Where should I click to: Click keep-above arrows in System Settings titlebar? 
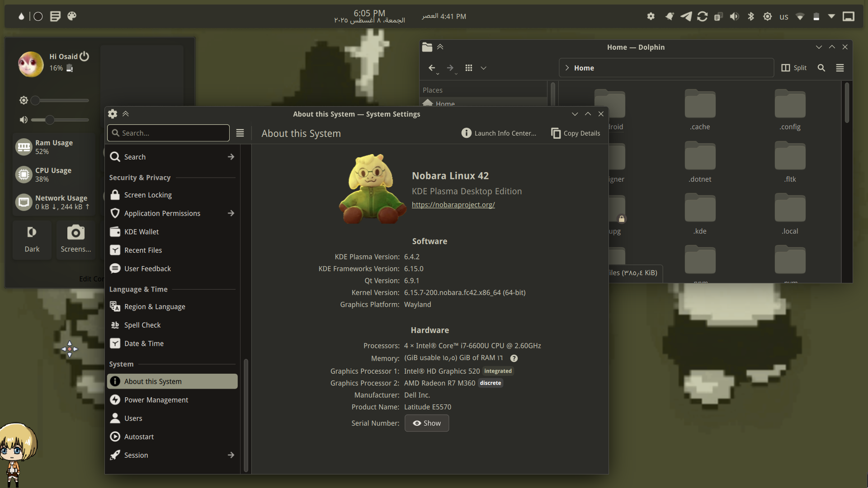(126, 114)
